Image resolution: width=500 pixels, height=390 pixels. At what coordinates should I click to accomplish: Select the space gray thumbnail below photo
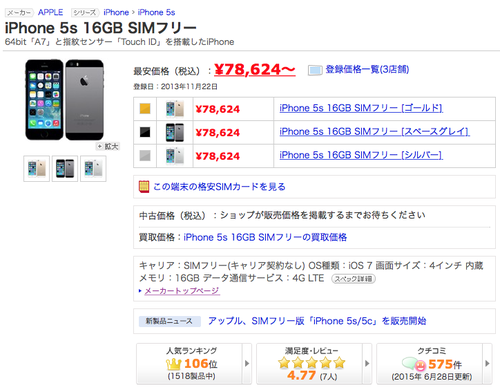pyautogui.click(x=65, y=168)
